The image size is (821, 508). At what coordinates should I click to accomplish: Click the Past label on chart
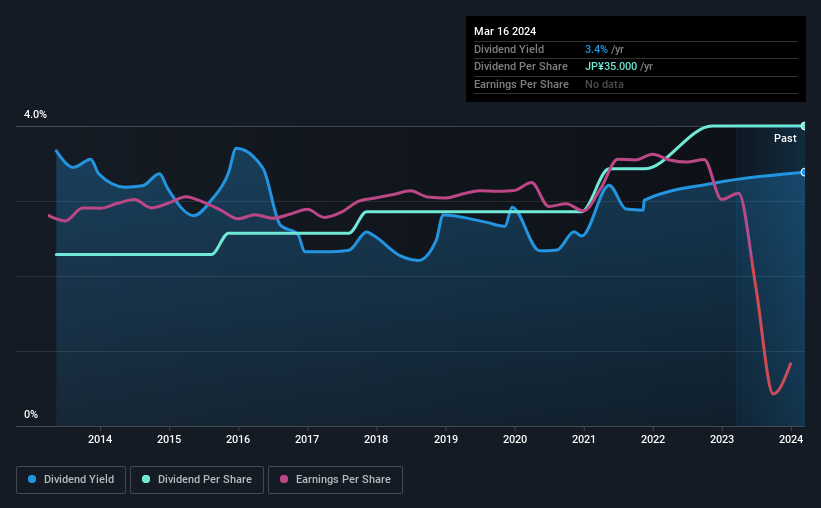pyautogui.click(x=785, y=138)
